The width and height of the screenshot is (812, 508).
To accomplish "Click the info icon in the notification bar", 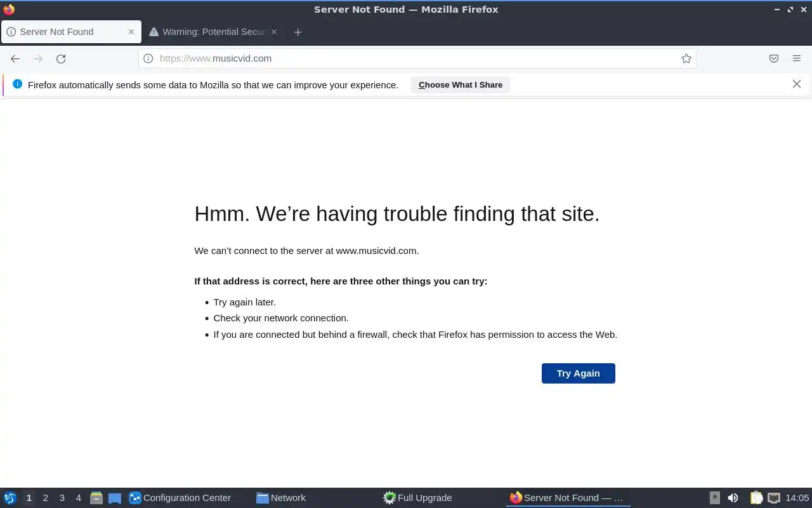I will 17,84.
